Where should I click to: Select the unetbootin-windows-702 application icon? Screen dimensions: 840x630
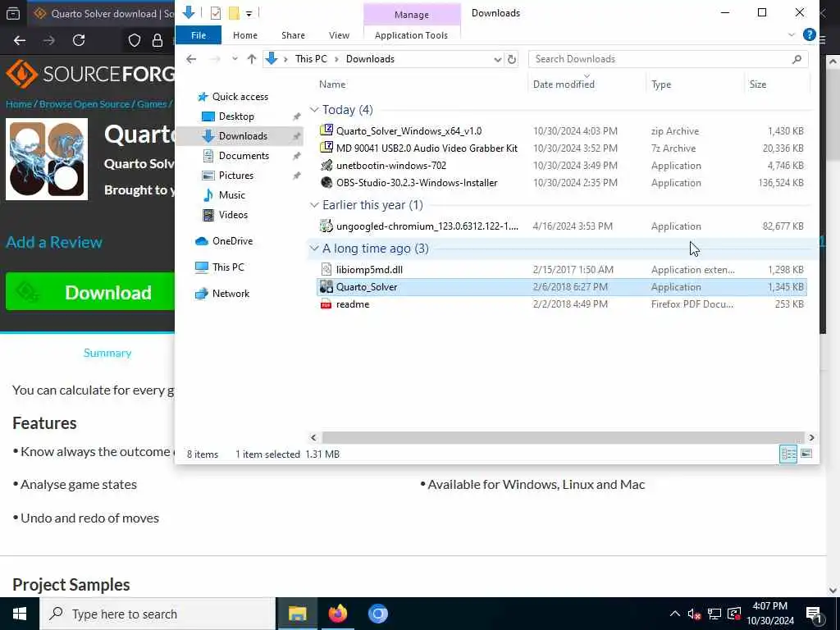[326, 165]
